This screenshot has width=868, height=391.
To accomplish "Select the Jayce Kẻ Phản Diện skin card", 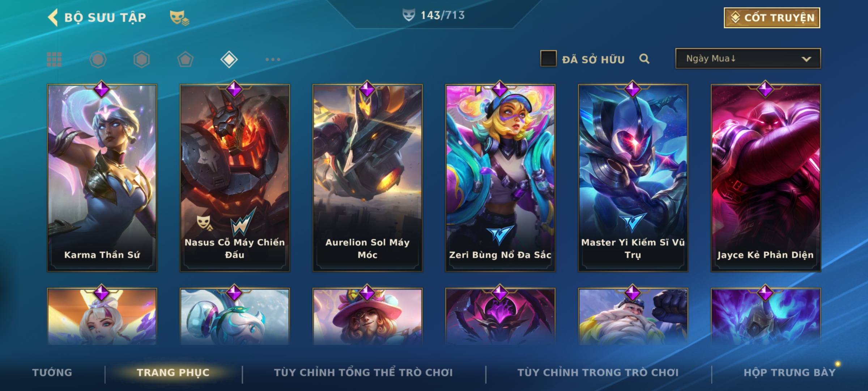I will coord(766,178).
